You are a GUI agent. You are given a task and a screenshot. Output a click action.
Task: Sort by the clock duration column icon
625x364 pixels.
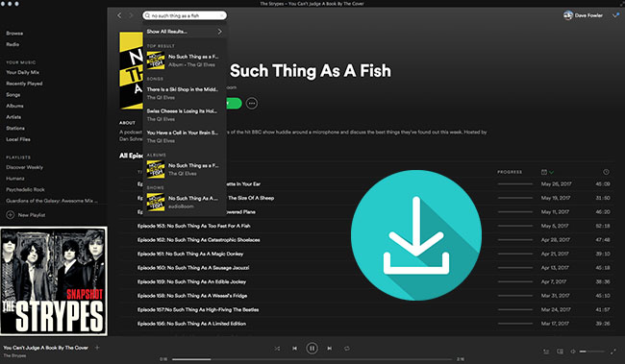point(606,172)
